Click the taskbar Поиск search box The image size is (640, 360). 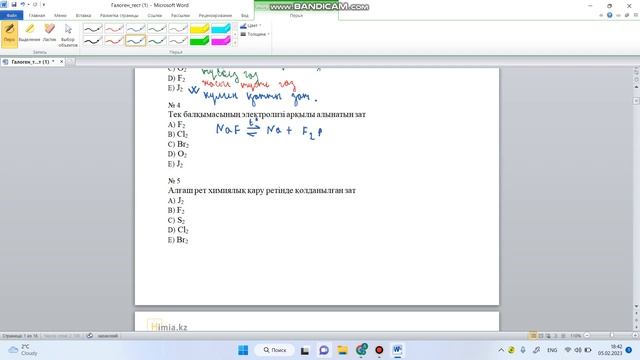pyautogui.click(x=274, y=350)
